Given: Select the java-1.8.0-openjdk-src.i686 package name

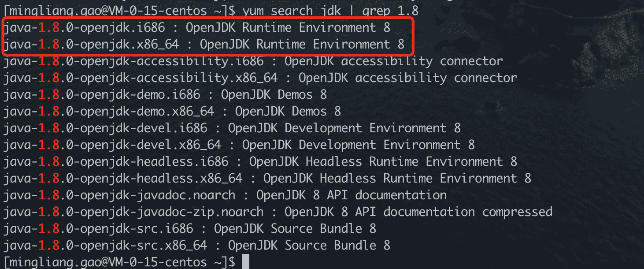Looking at the screenshot, I should (98, 229).
